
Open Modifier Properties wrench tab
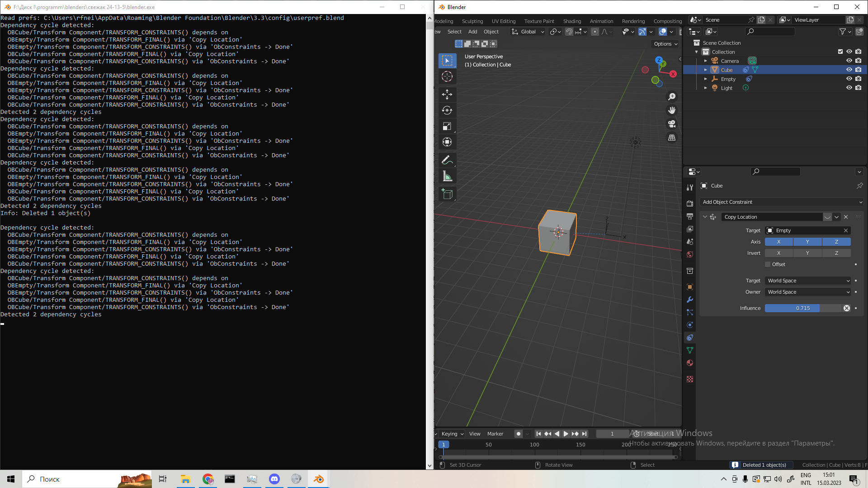click(x=689, y=300)
